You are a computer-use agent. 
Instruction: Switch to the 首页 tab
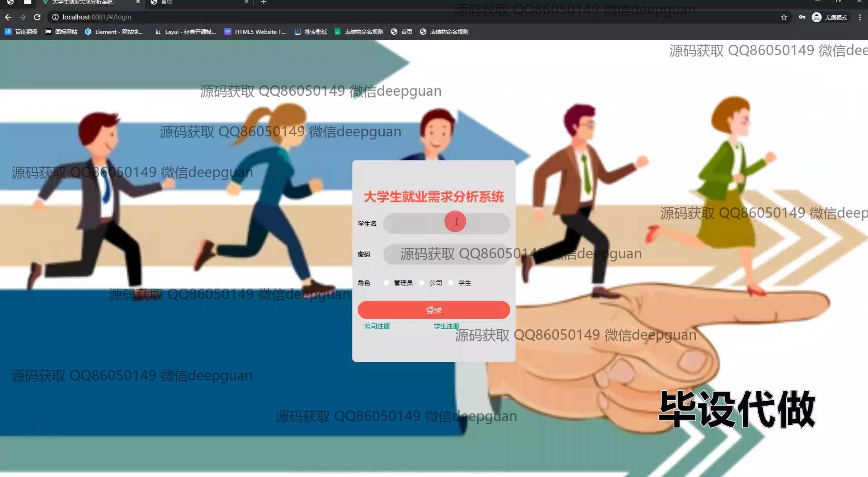click(199, 2)
